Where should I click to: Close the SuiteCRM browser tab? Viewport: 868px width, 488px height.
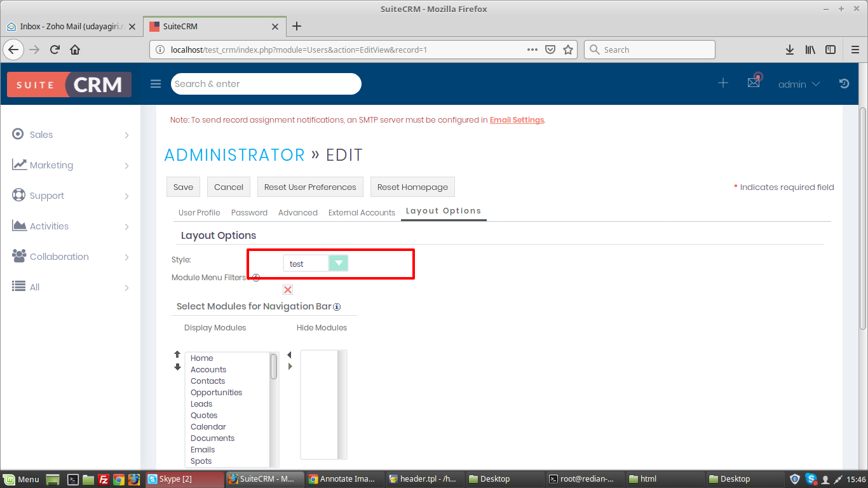click(275, 27)
